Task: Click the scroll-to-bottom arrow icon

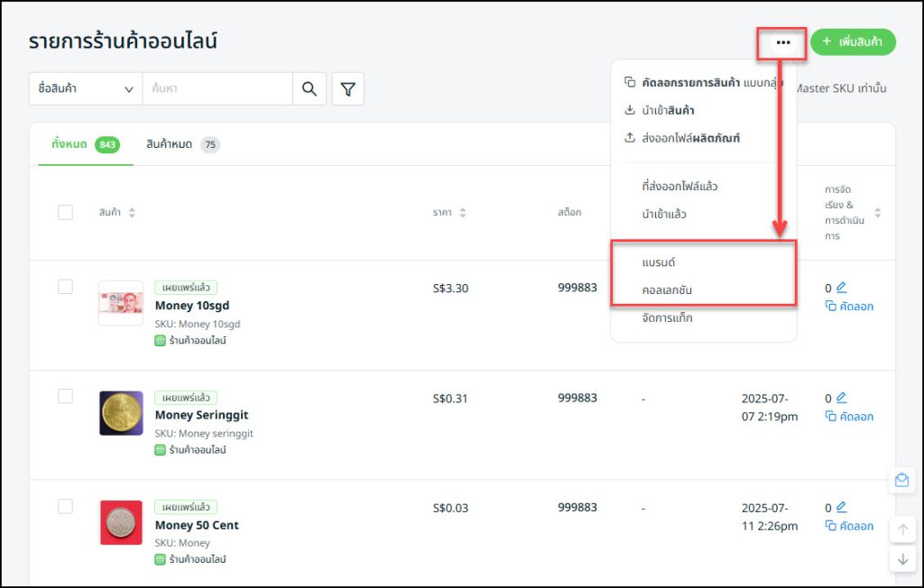Action: (x=901, y=559)
